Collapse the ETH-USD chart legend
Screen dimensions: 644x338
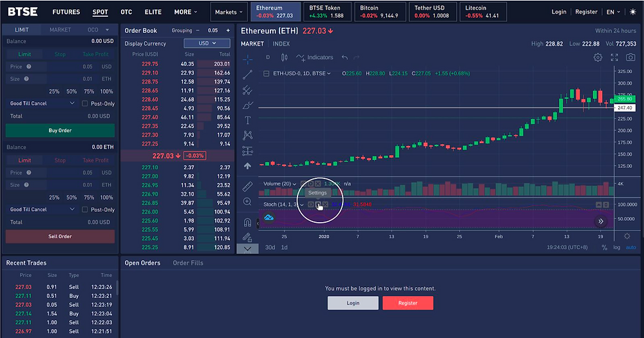pyautogui.click(x=266, y=73)
